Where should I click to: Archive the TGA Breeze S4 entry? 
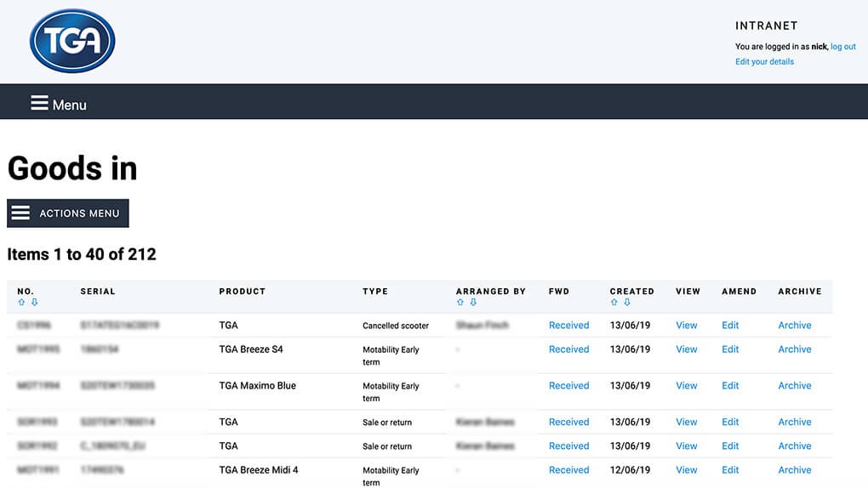click(x=794, y=349)
